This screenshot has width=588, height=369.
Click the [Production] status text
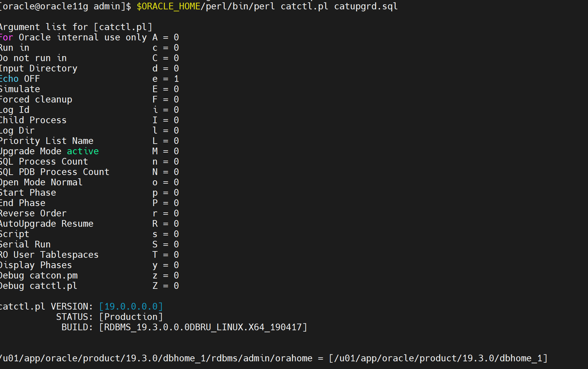coord(131,317)
